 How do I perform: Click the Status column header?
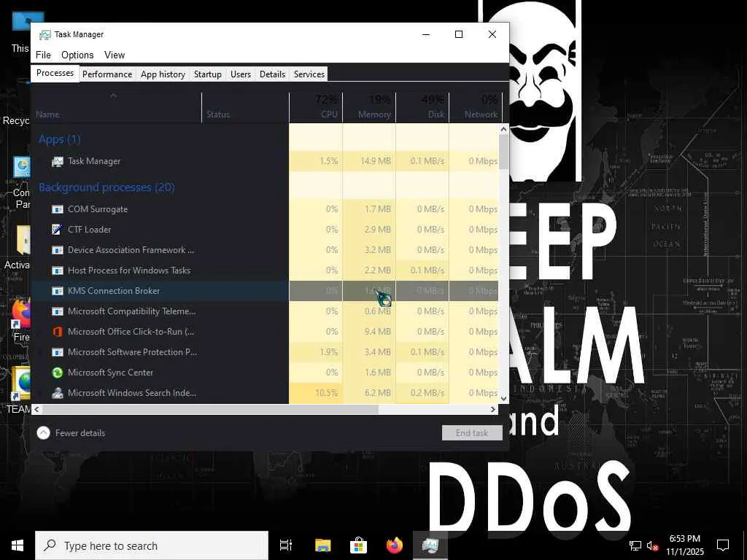click(246, 107)
